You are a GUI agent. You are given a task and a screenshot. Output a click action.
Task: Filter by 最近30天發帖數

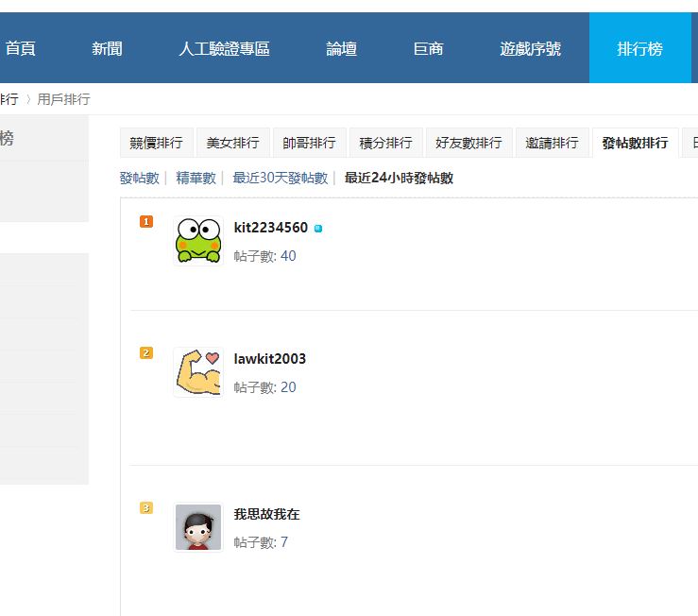coord(280,178)
